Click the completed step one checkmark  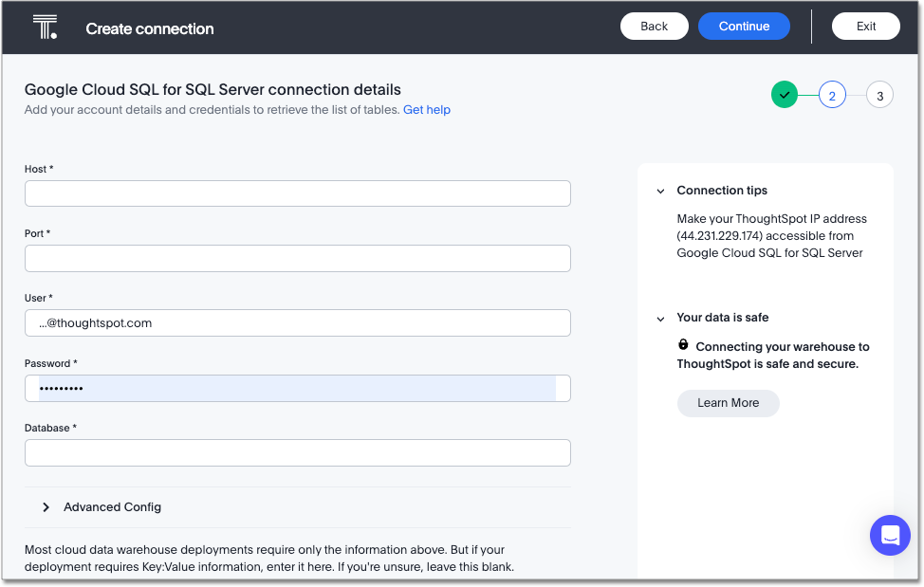click(784, 95)
